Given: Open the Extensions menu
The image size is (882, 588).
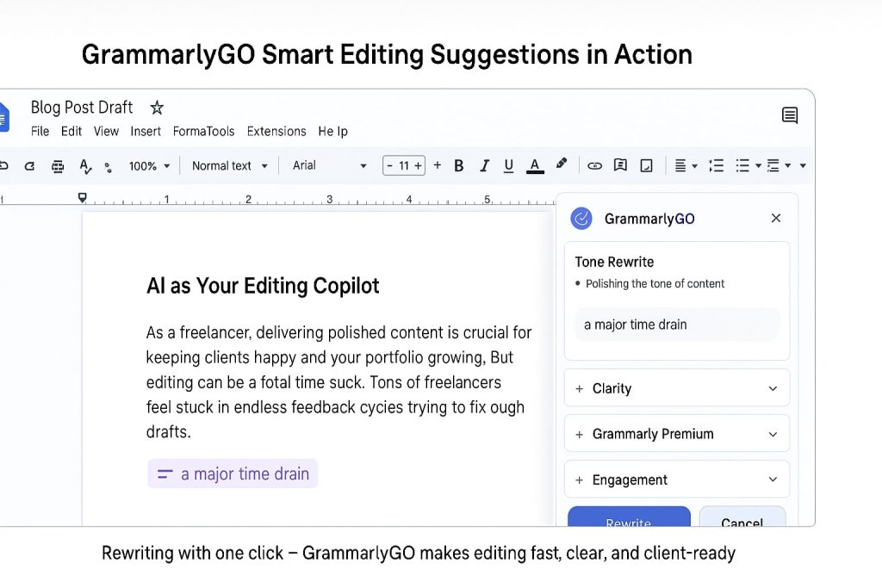Looking at the screenshot, I should pyautogui.click(x=276, y=131).
